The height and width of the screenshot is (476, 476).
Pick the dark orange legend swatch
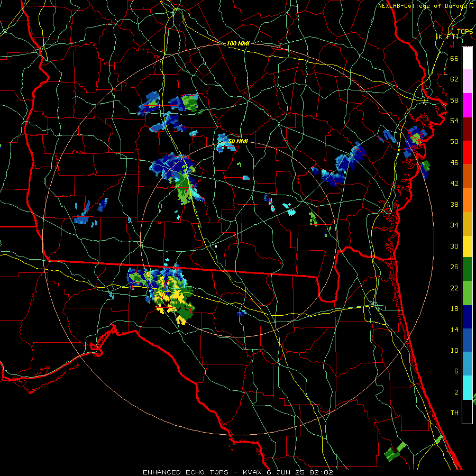[x=467, y=176]
